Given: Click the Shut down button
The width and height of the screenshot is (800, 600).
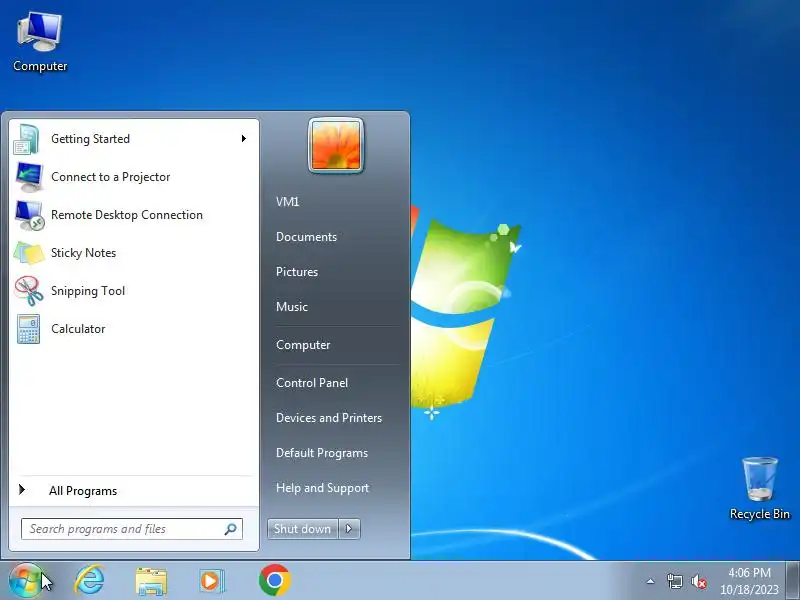Looking at the screenshot, I should [303, 529].
